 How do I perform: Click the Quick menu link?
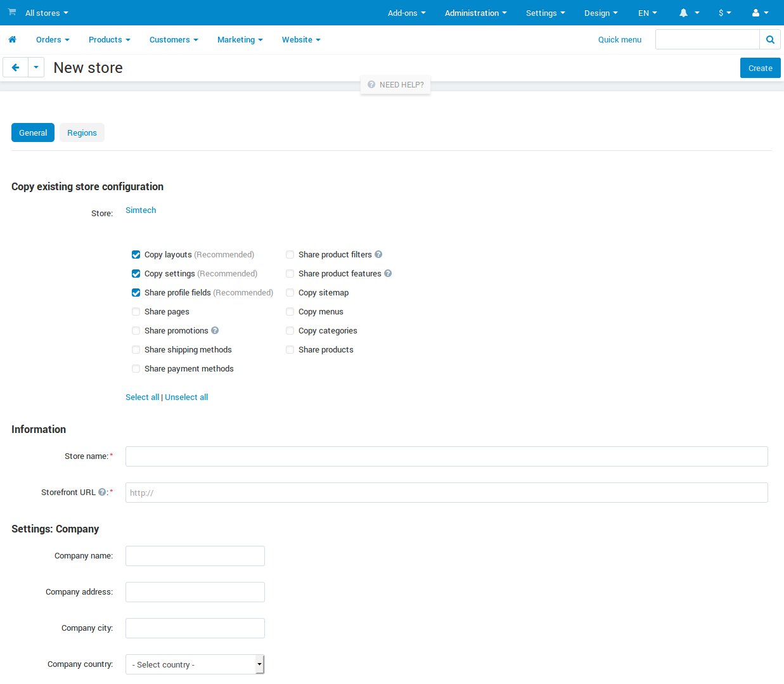click(x=620, y=39)
